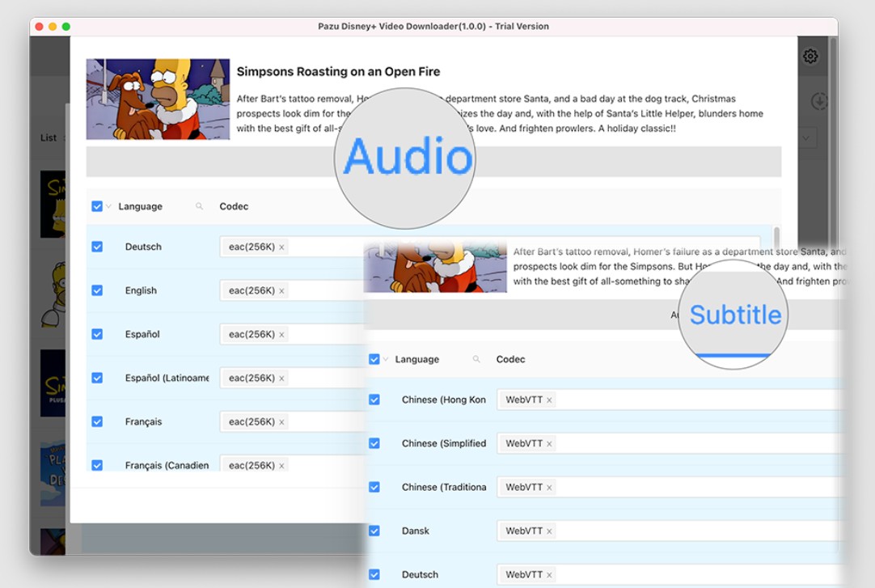Remove WebVTT tag from Deutsch subtitle
This screenshot has width=875, height=588.
[549, 574]
